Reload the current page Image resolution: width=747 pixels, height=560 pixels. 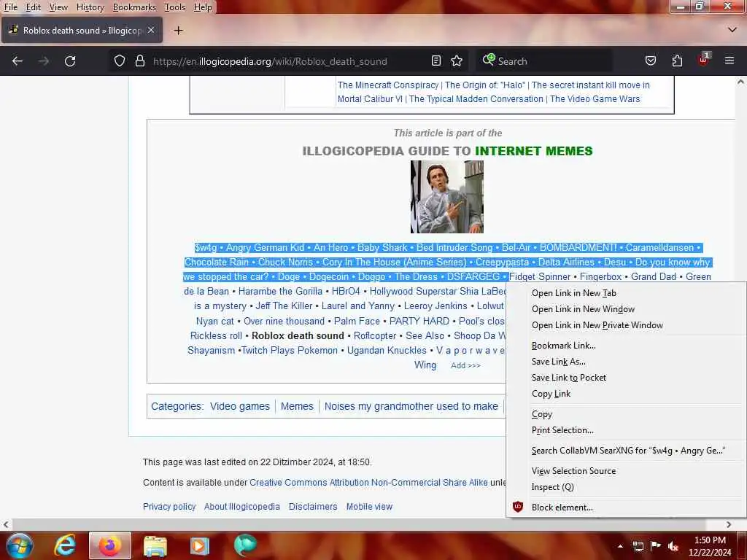coord(70,61)
